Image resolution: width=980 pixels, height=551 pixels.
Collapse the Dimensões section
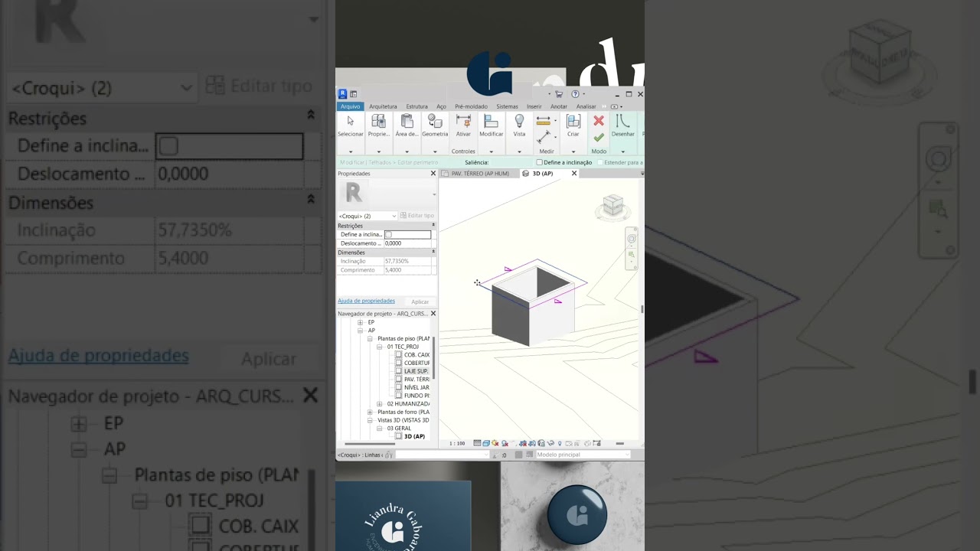(433, 252)
